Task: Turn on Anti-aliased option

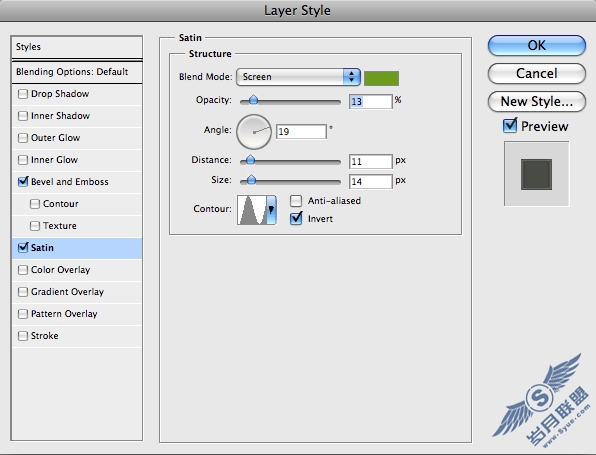Action: click(x=296, y=201)
